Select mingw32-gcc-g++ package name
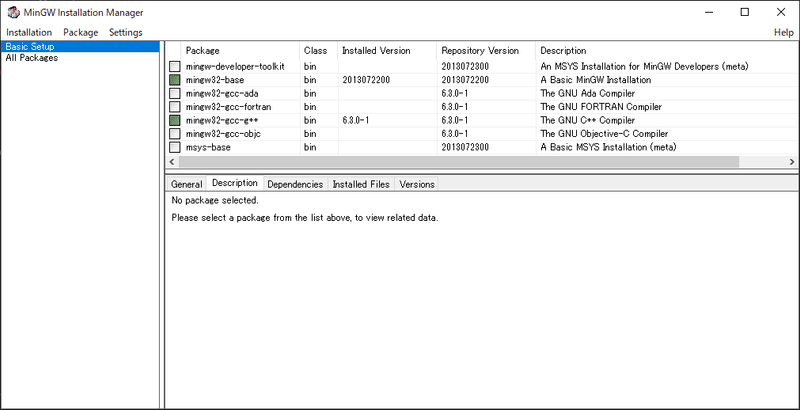800x410 pixels. pyautogui.click(x=222, y=120)
